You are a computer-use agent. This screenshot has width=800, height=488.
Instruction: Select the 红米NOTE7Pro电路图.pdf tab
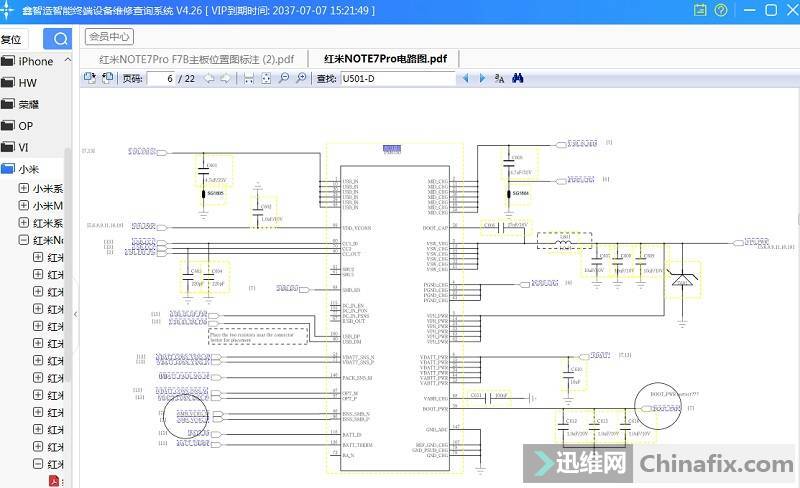click(x=384, y=58)
